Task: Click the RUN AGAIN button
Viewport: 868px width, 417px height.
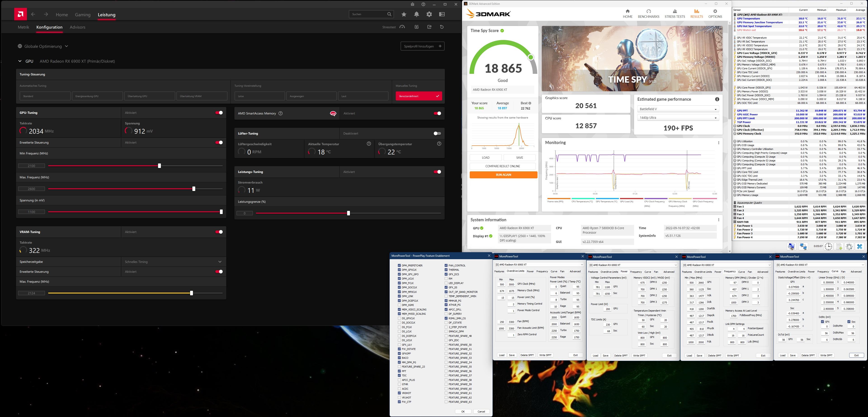Action: tap(503, 175)
